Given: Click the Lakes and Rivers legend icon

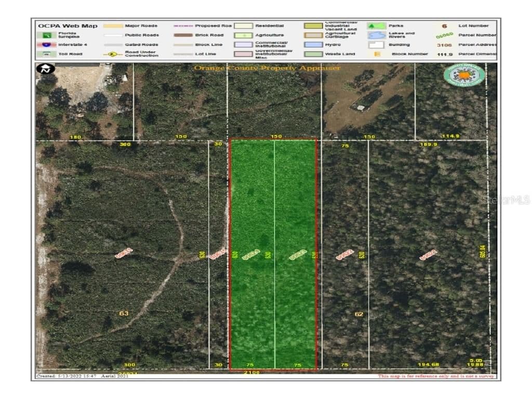Looking at the screenshot, I should pyautogui.click(x=377, y=35).
